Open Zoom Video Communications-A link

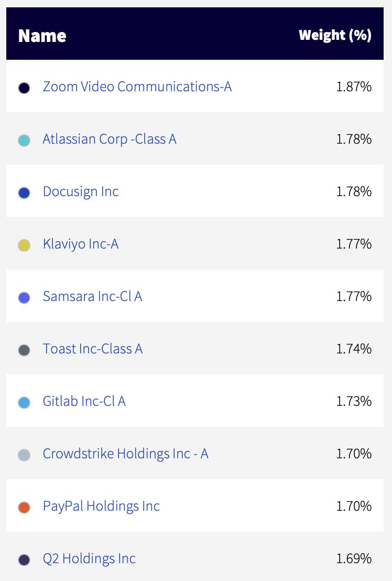[x=137, y=87]
